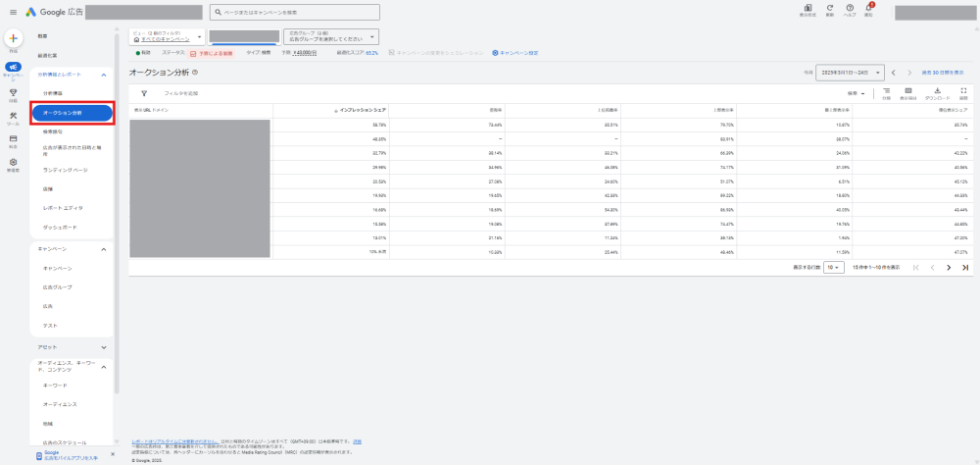Open the Campaigns megaphone icon in left rail
980x465 pixels.
(13, 67)
